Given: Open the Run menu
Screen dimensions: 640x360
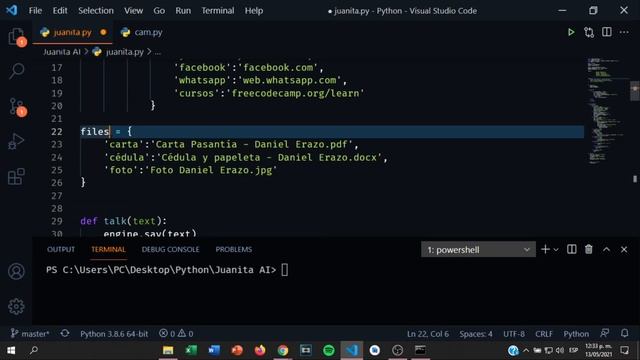Looking at the screenshot, I should click(183, 11).
